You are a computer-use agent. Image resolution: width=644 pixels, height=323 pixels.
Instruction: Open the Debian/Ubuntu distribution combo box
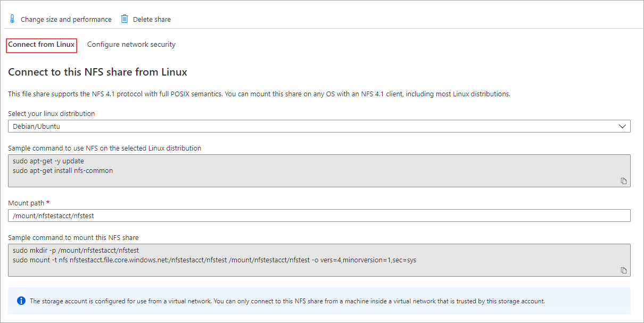pyautogui.click(x=319, y=126)
